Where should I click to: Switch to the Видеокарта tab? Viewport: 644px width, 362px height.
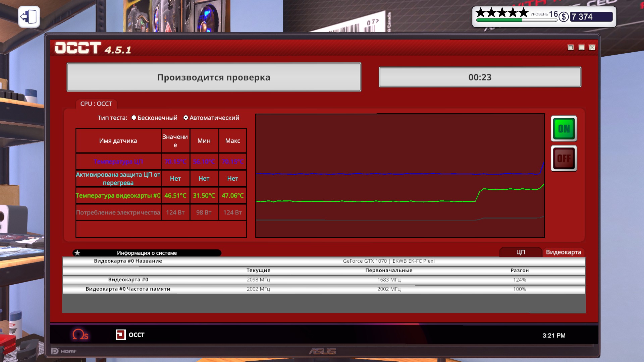[x=563, y=252]
